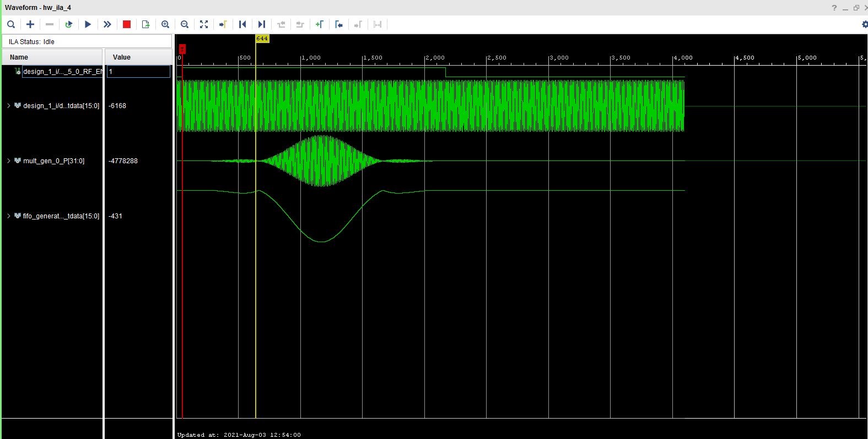The image size is (868, 439).
Task: Select mult_gen_0_P[31:0] signal name
Action: click(53, 161)
